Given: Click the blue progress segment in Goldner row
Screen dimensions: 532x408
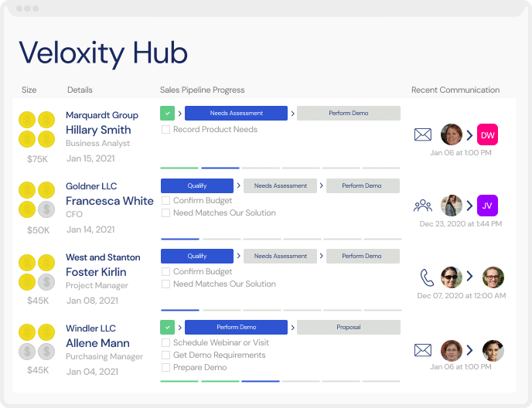Looking at the screenshot, I should [x=180, y=239].
